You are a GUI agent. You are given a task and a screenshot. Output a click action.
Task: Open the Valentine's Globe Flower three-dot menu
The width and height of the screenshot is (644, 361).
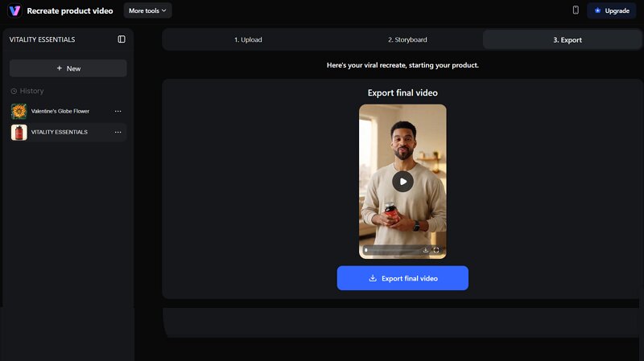point(118,111)
